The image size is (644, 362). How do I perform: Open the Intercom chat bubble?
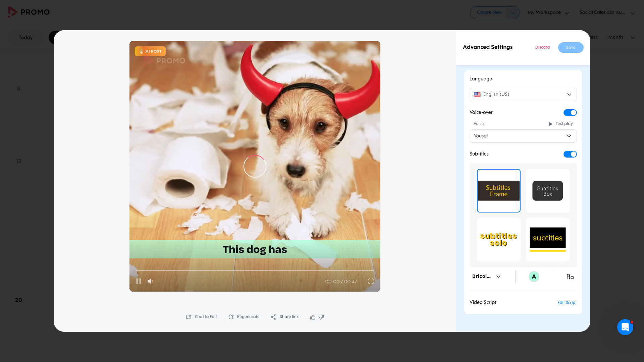pyautogui.click(x=625, y=327)
